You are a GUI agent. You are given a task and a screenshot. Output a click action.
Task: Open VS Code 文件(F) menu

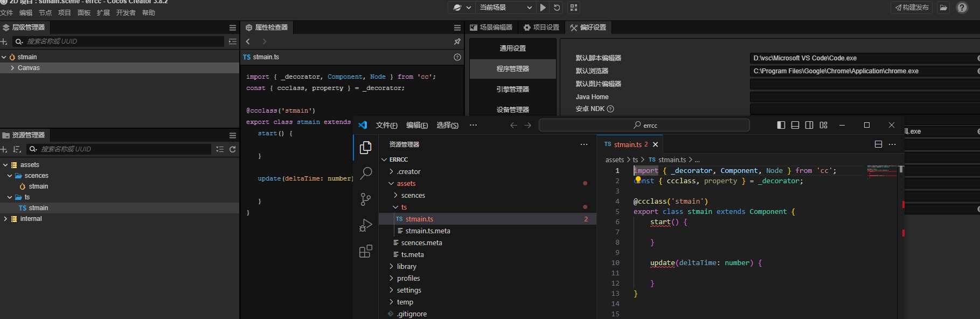[386, 125]
